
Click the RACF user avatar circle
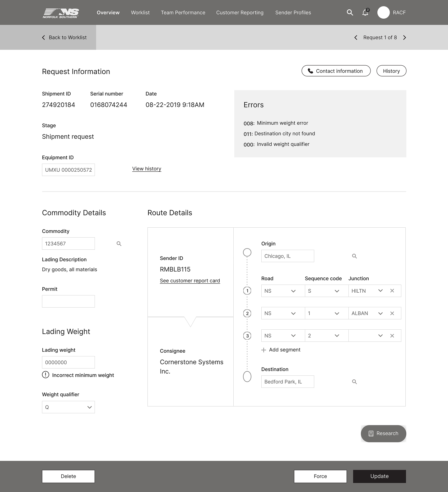(x=384, y=12)
